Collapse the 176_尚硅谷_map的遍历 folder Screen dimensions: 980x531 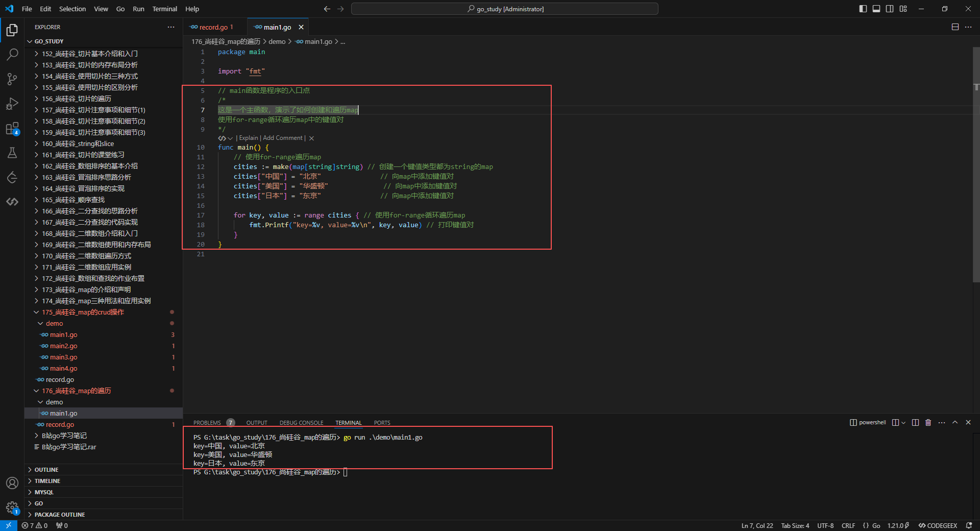104,391
